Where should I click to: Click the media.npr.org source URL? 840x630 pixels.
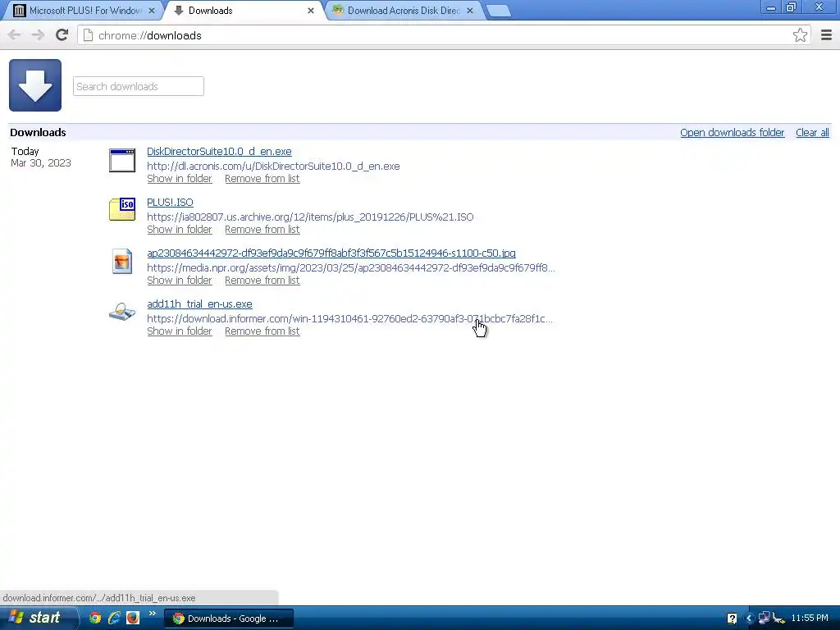(x=351, y=268)
